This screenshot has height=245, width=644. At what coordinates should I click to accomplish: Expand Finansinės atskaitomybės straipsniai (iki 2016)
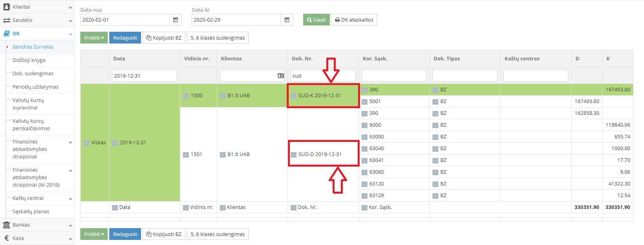click(x=71, y=171)
